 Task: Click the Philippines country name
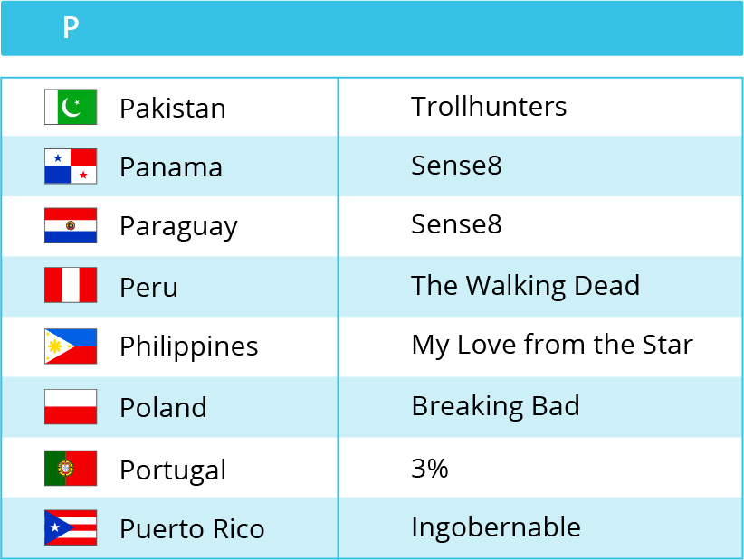tap(189, 346)
